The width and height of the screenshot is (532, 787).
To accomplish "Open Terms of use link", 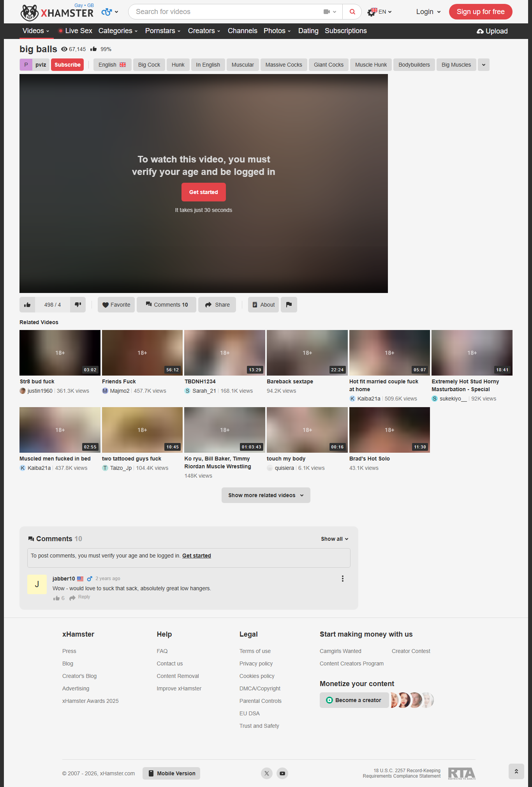I will pyautogui.click(x=255, y=651).
